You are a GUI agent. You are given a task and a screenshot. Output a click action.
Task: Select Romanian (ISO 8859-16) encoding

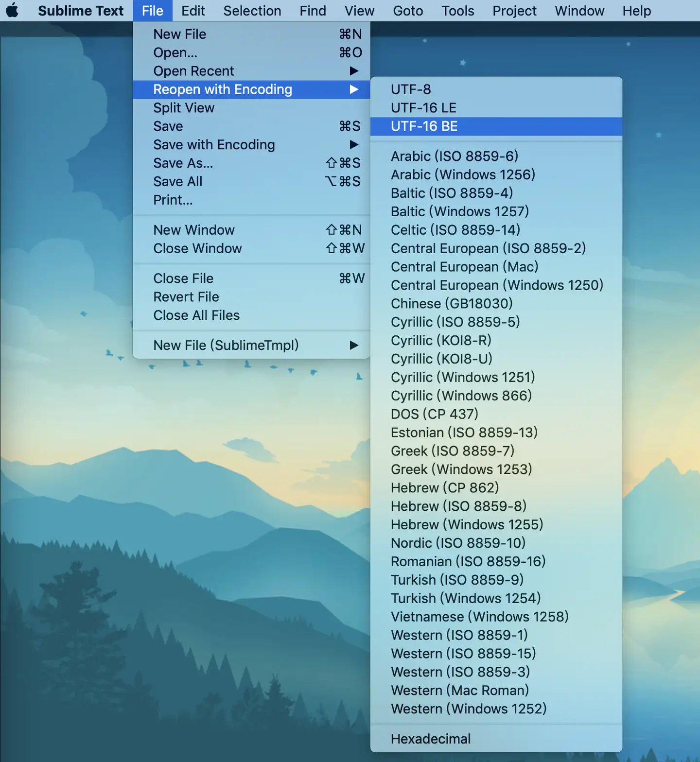[x=496, y=562]
